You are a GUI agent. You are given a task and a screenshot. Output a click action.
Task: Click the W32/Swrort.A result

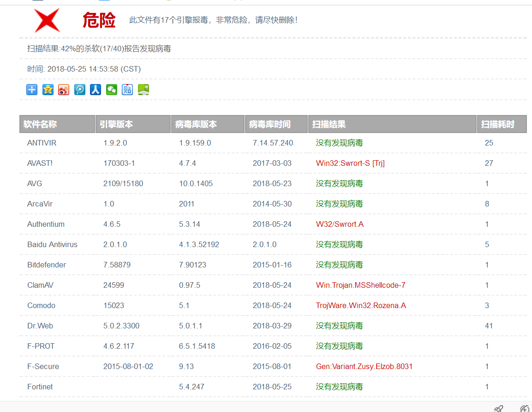click(340, 224)
